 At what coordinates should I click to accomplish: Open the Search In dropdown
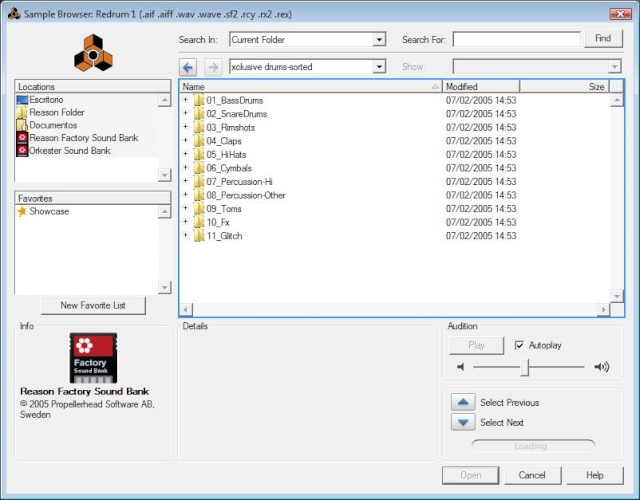pyautogui.click(x=379, y=40)
